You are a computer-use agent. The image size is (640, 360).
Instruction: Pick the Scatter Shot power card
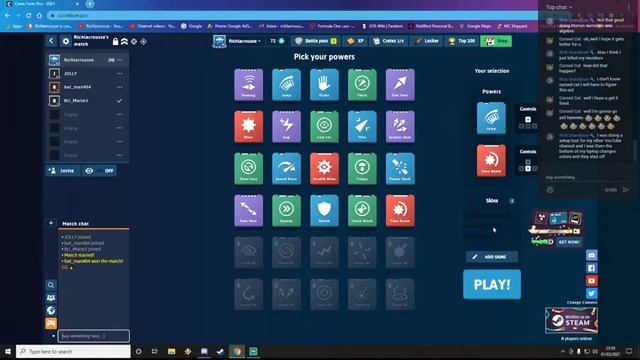[400, 127]
